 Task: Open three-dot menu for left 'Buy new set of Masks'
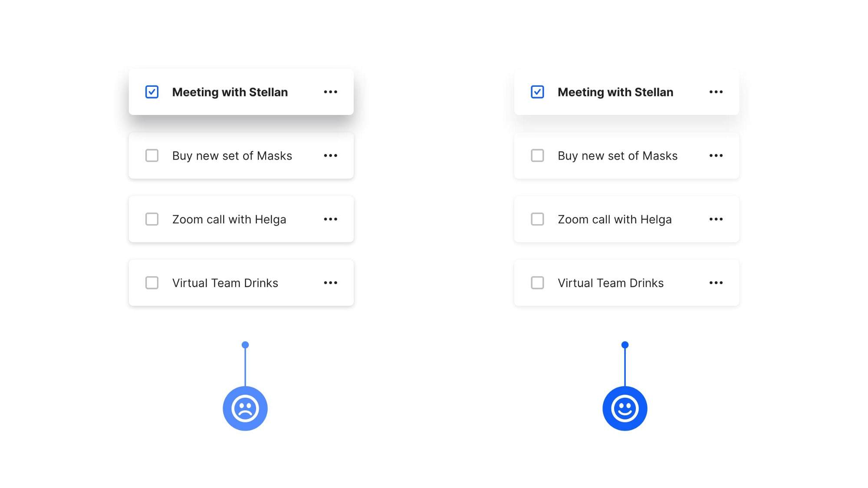point(330,156)
